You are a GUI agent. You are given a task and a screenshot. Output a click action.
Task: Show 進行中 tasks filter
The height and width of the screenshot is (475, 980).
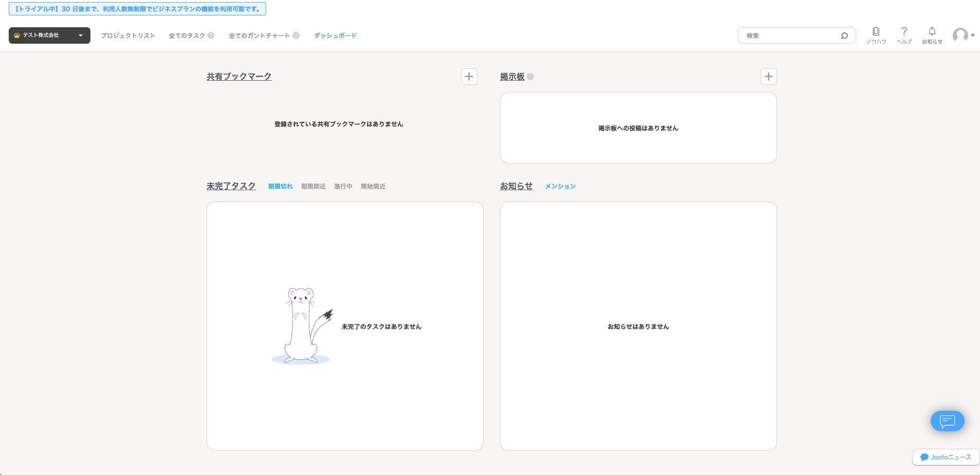click(343, 187)
